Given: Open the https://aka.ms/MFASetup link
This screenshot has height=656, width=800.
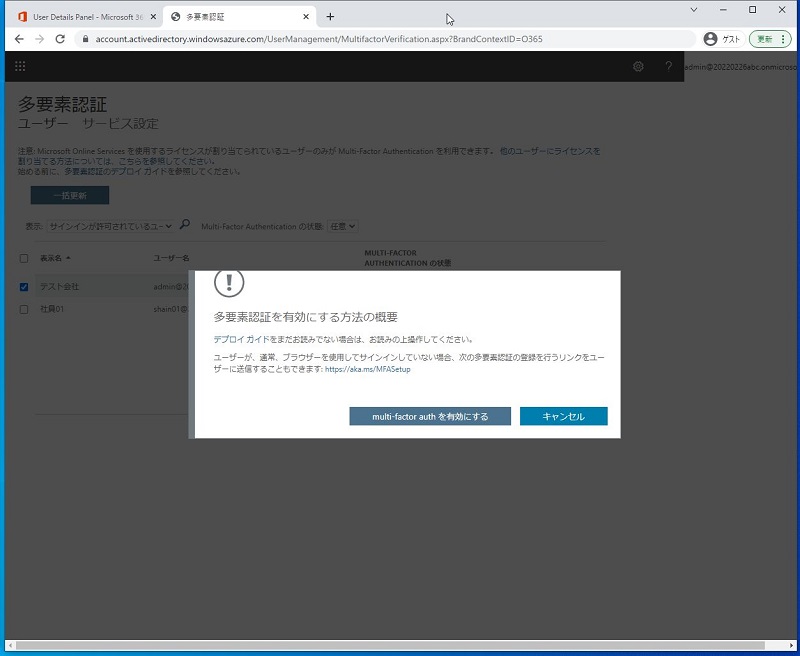Looking at the screenshot, I should click(367, 369).
